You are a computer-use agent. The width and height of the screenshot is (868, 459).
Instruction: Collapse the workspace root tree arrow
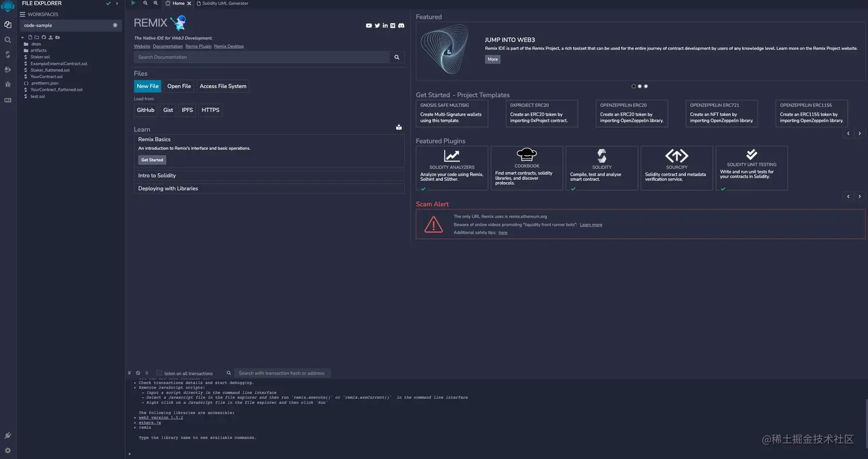click(22, 37)
